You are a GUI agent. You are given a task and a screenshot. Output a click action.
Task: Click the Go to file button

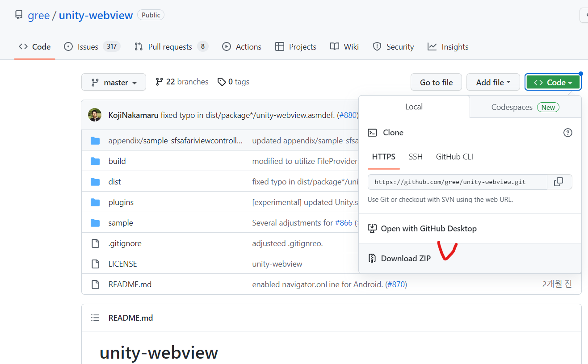(436, 83)
